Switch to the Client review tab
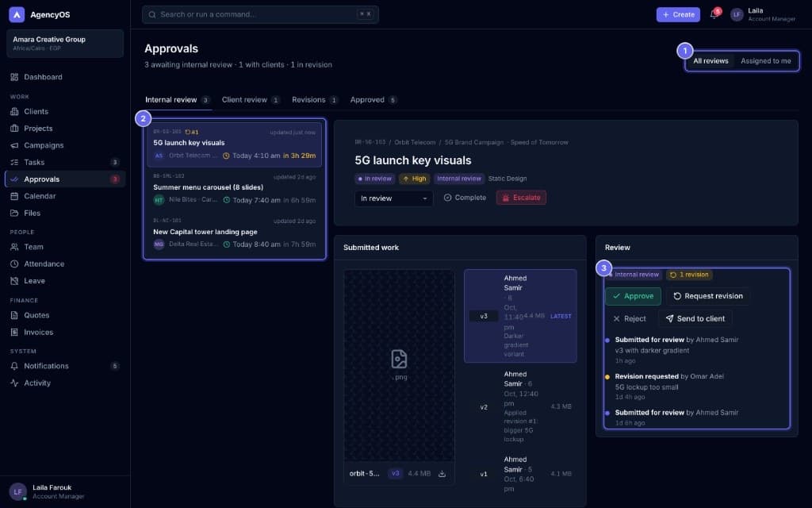 [251, 100]
